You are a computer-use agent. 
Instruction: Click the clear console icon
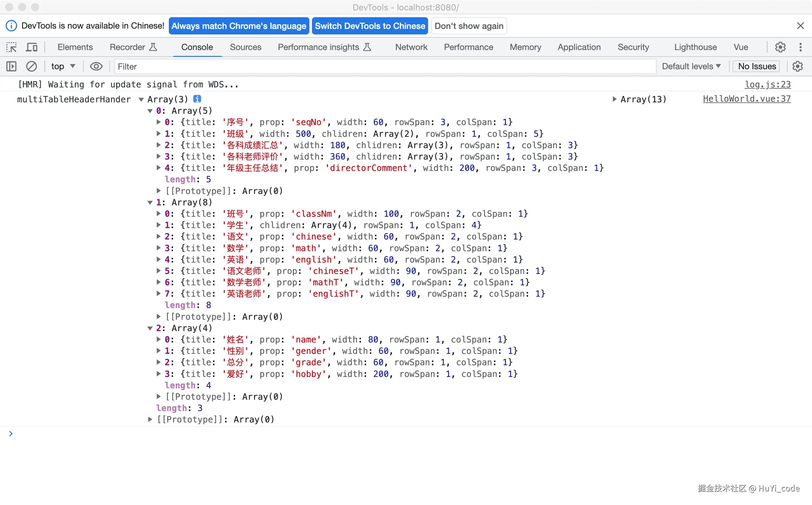coord(32,66)
